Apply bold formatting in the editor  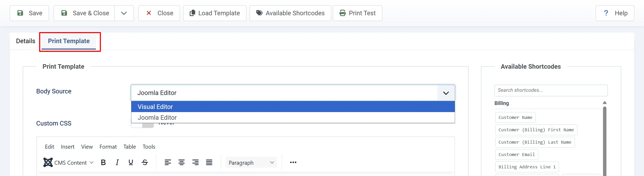(103, 163)
